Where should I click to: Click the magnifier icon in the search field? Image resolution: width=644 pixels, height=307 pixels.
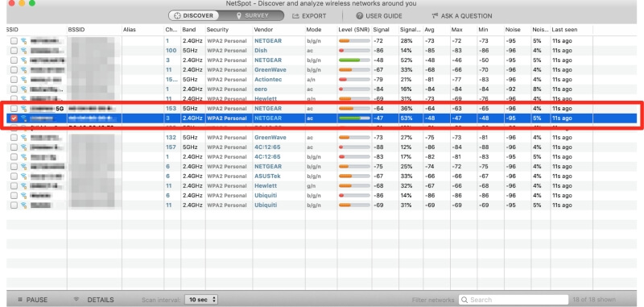[464, 300]
